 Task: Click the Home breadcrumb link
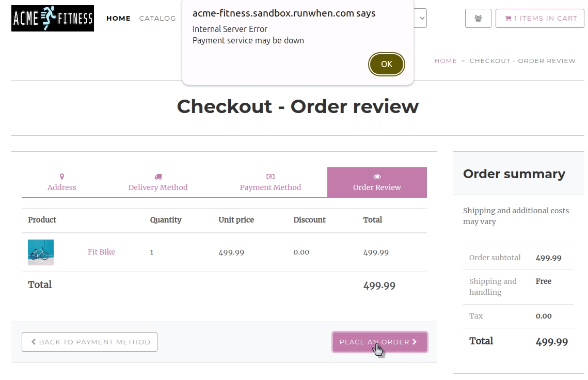(446, 61)
